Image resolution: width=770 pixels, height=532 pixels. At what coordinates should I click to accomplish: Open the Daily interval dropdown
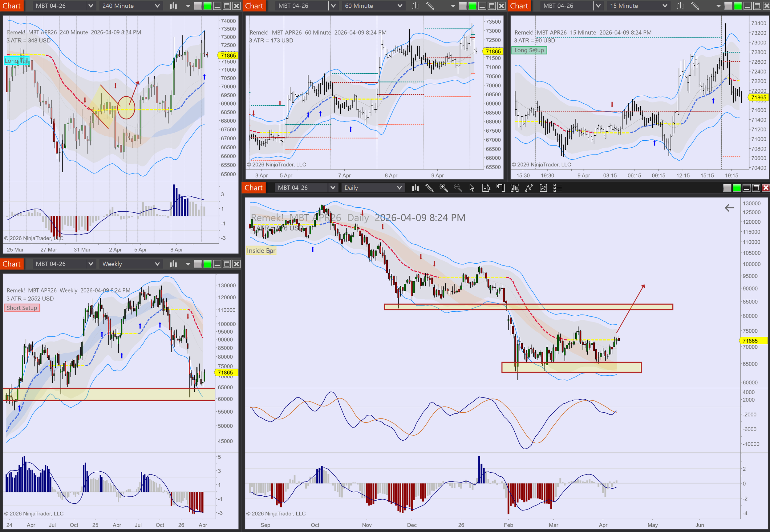pyautogui.click(x=372, y=188)
